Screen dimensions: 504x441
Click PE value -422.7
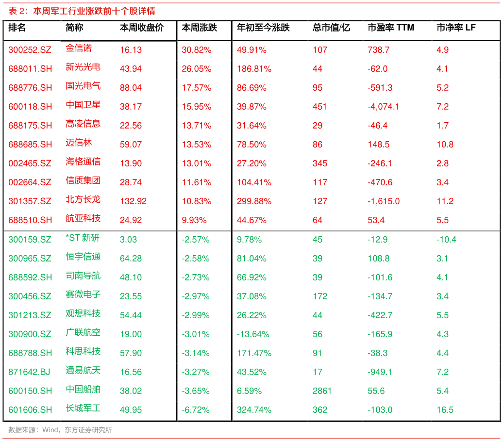[x=380, y=316]
